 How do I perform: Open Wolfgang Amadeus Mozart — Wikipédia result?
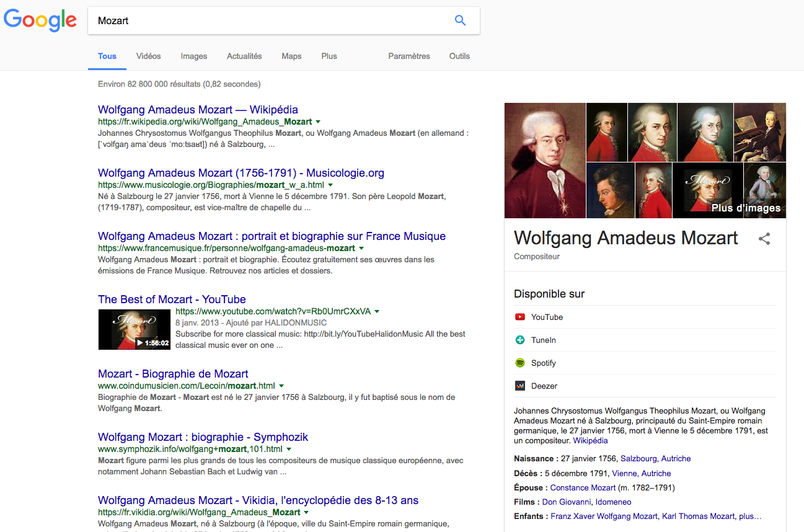coord(198,110)
